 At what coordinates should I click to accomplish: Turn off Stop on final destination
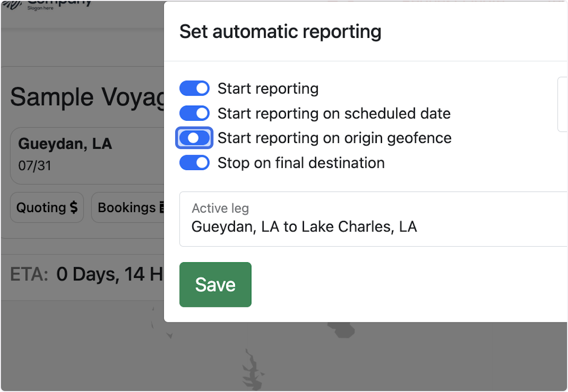click(x=194, y=162)
